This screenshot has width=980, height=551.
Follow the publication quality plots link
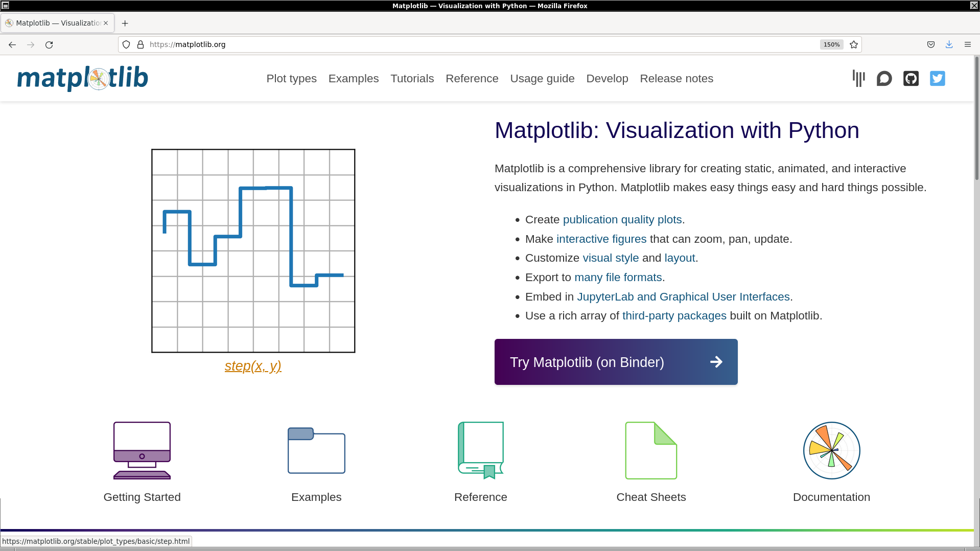[622, 220]
